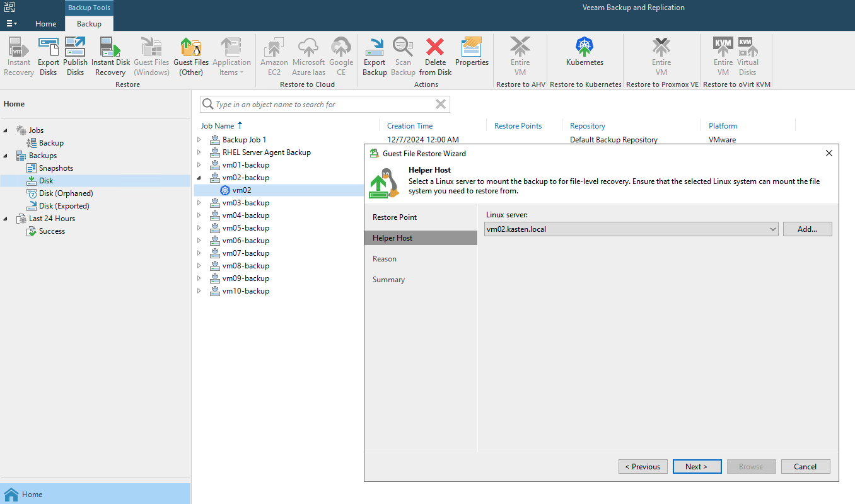The height and width of the screenshot is (504, 855).
Task: Click the Export Backup icon
Action: coord(375,56)
